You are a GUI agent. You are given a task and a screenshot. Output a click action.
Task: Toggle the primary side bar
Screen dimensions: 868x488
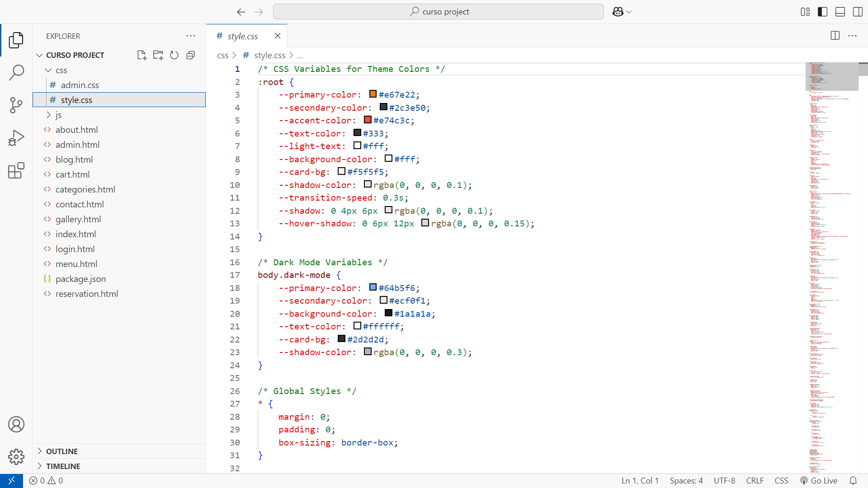823,12
